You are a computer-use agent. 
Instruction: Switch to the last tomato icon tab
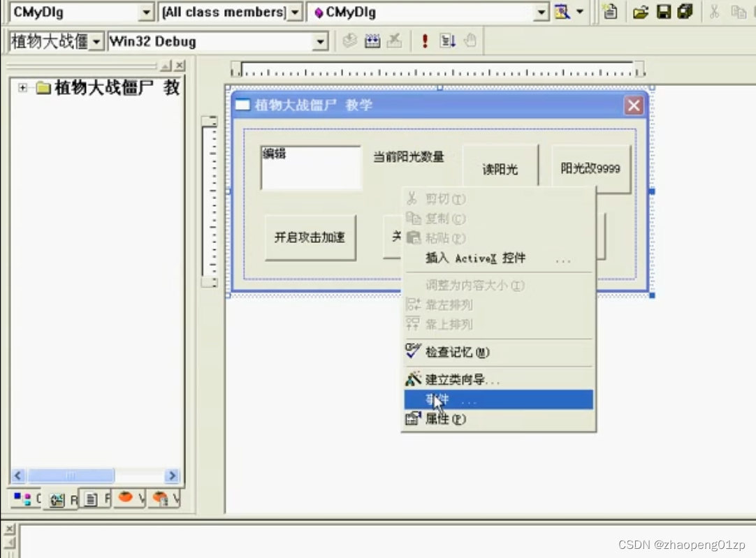(166, 498)
